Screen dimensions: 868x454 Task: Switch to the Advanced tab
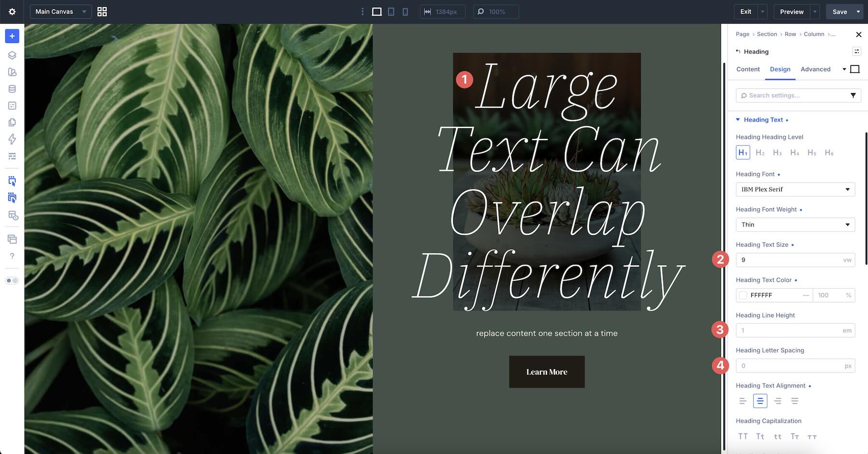[815, 69]
